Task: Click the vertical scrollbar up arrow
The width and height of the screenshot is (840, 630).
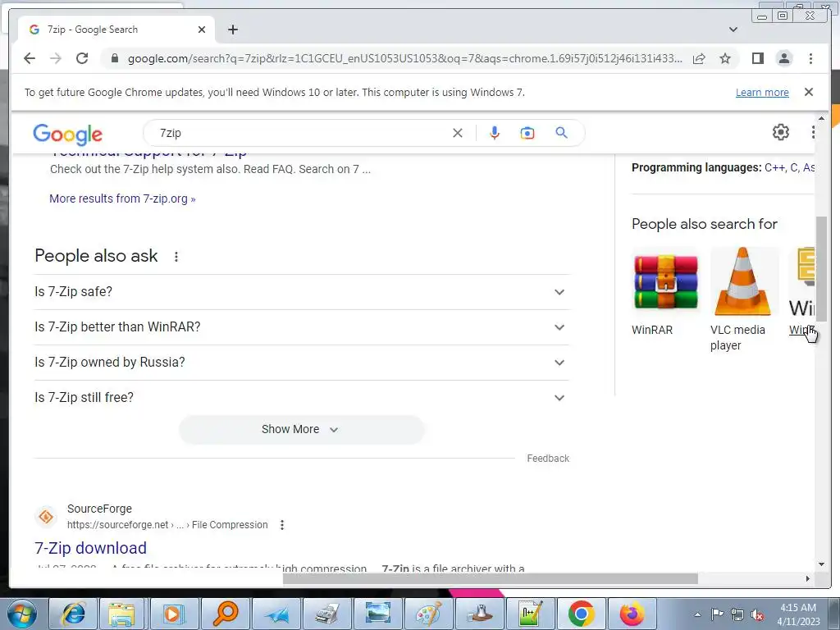Action: 821,118
